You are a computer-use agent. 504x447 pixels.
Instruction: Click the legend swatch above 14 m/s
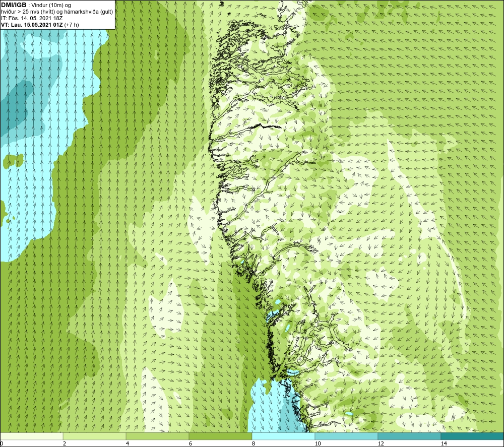coord(473,436)
